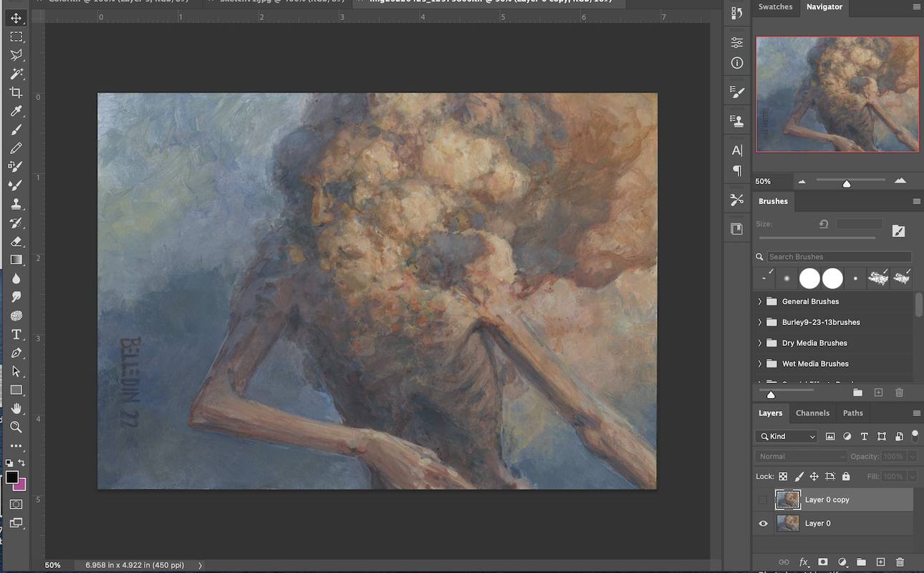The image size is (924, 573).
Task: Select the Pencil tool
Action: pyautogui.click(x=16, y=148)
